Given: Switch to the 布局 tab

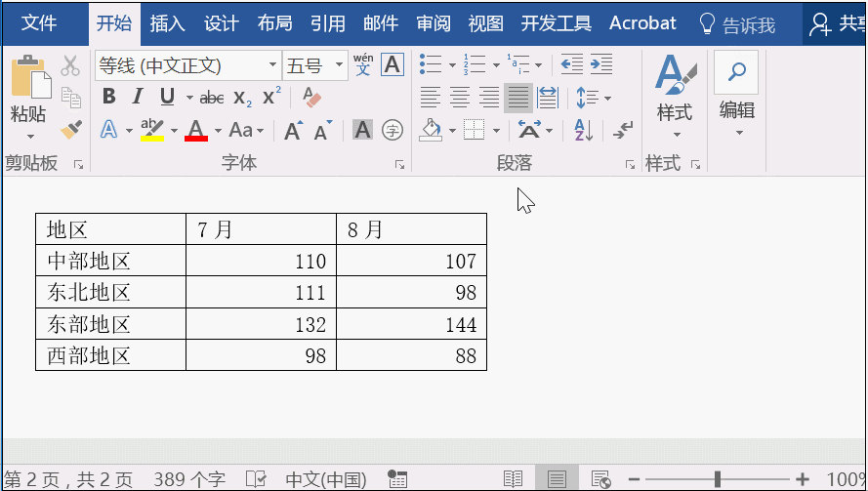Looking at the screenshot, I should (x=274, y=23).
